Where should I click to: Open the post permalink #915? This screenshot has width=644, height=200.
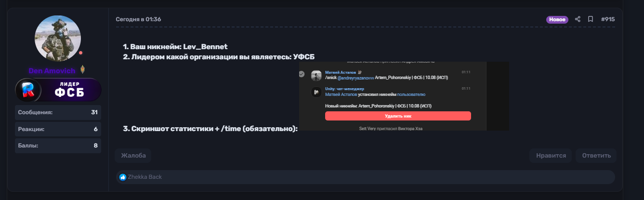click(608, 19)
